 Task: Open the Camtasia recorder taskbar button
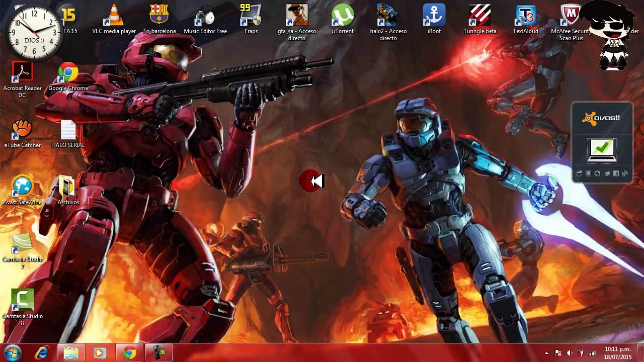pyautogui.click(x=159, y=353)
